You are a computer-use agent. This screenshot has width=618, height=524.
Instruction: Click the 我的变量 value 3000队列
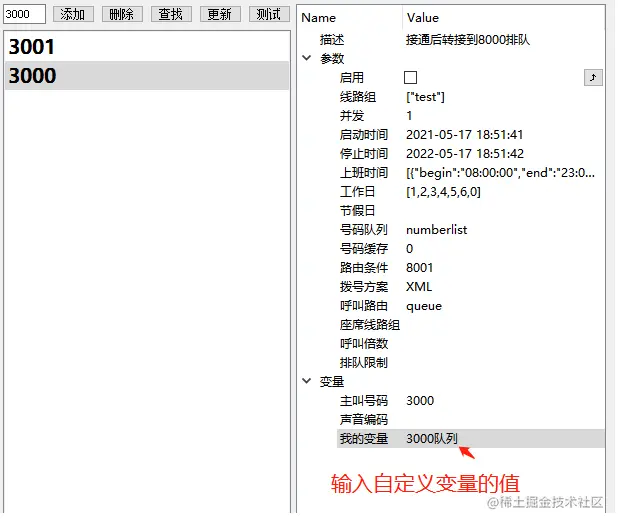pos(432,439)
